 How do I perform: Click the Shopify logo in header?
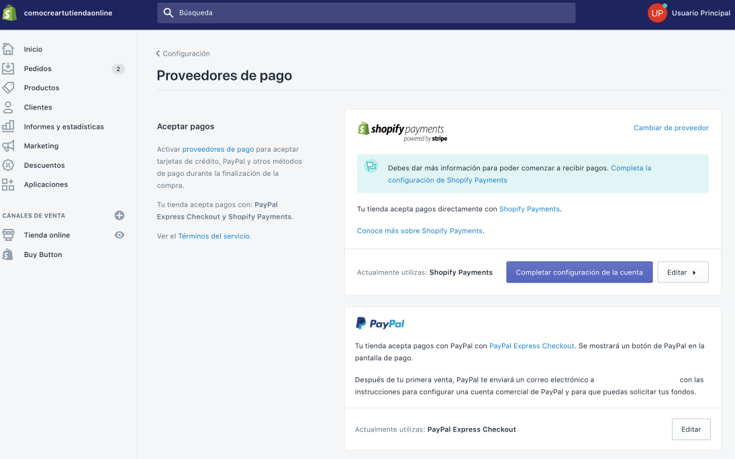coord(9,13)
